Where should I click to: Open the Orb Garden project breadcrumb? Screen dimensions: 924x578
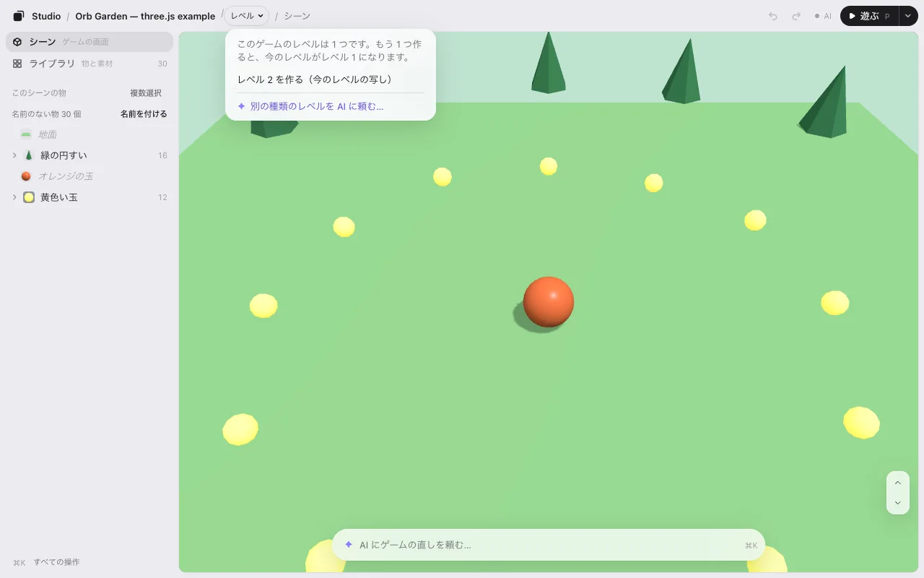click(145, 16)
